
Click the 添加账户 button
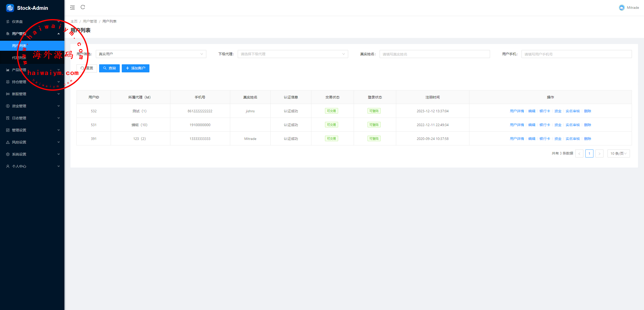pyautogui.click(x=135, y=68)
